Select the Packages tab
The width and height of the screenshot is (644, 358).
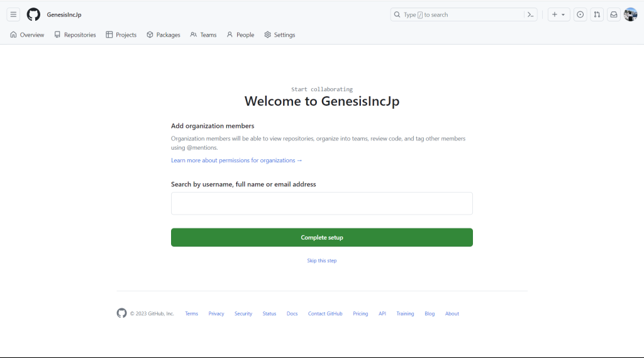(164, 35)
